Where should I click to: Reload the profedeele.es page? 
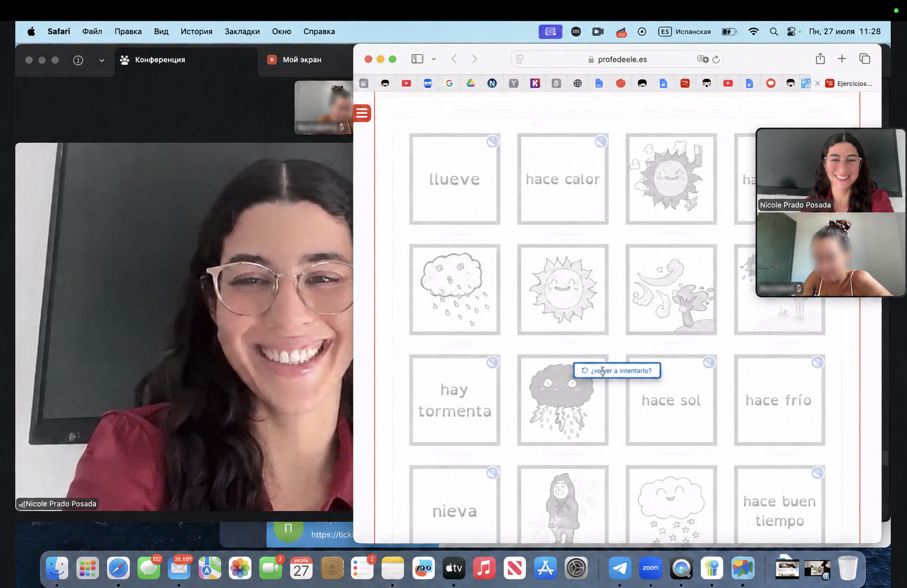(x=717, y=59)
